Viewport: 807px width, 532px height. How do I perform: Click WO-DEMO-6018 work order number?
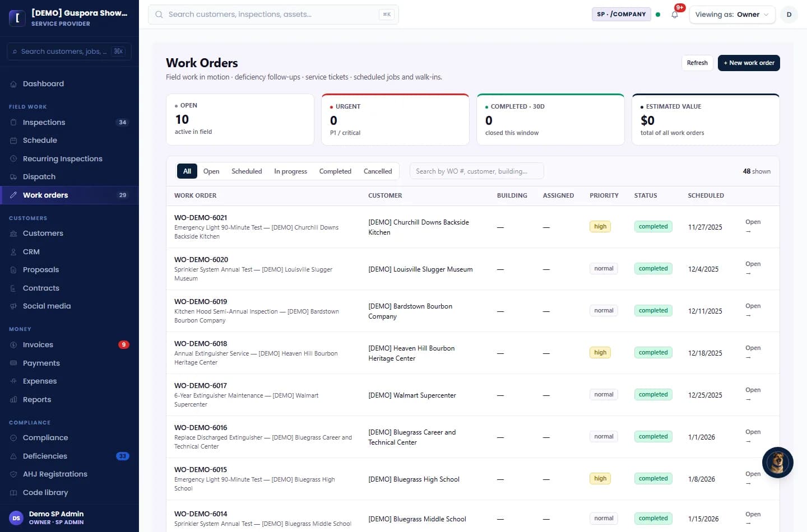pyautogui.click(x=201, y=344)
